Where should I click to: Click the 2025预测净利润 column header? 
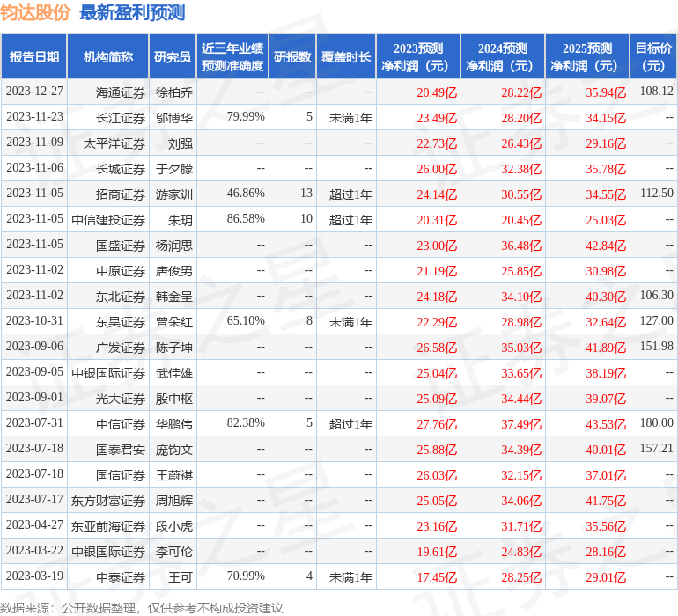[587, 56]
